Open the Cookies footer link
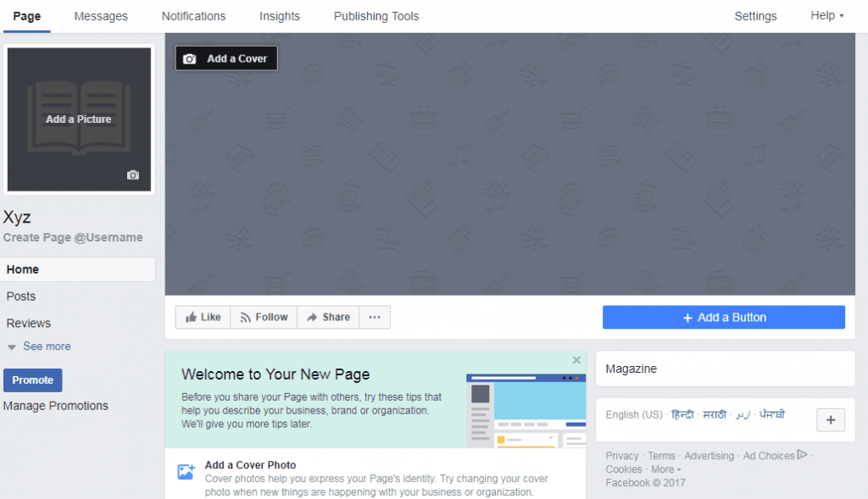868x499 pixels. click(x=624, y=469)
